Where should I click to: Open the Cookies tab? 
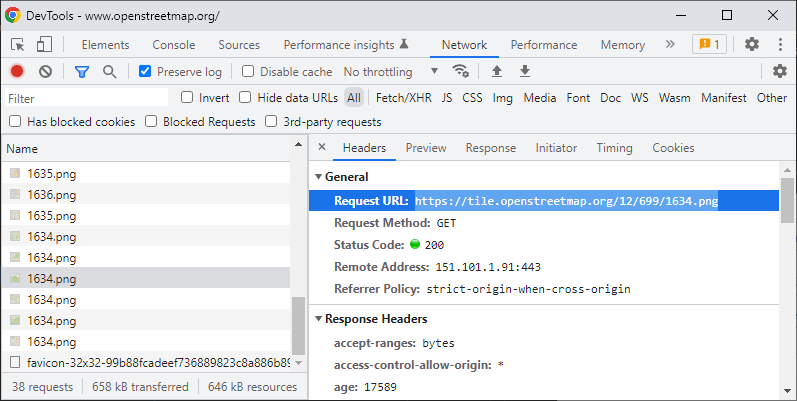pos(673,148)
